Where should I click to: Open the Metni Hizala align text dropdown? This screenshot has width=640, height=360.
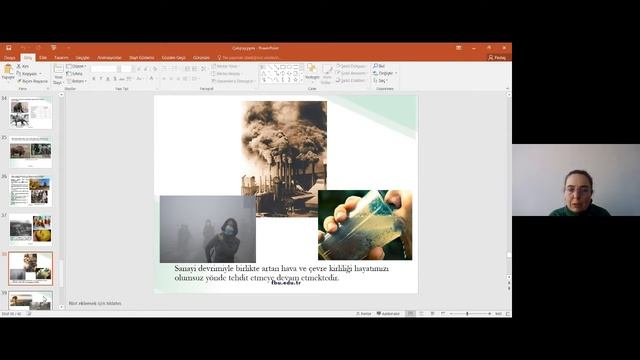(x=227, y=73)
